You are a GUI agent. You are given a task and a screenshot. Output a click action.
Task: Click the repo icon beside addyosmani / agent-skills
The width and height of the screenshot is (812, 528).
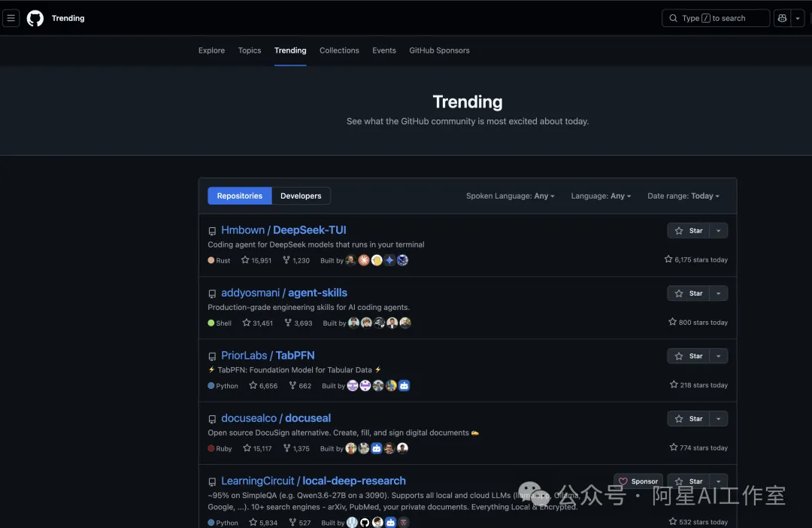tap(212, 294)
